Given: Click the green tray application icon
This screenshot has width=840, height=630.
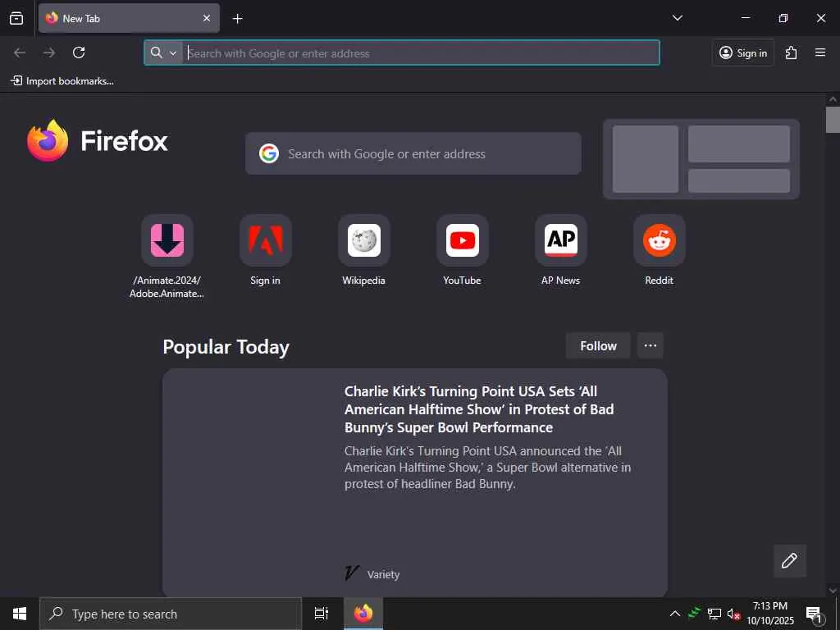Looking at the screenshot, I should click(694, 613).
